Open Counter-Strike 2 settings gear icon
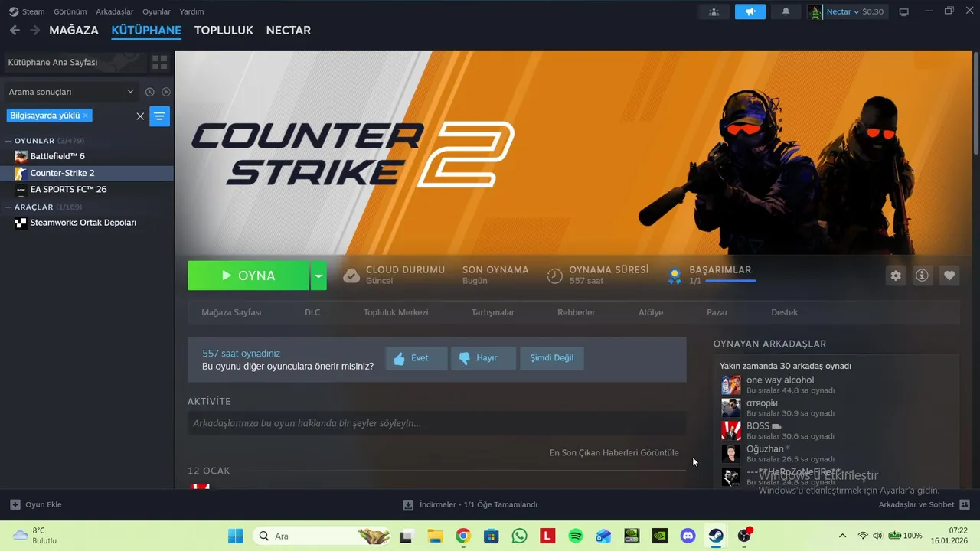This screenshot has height=551, width=980. 896,275
